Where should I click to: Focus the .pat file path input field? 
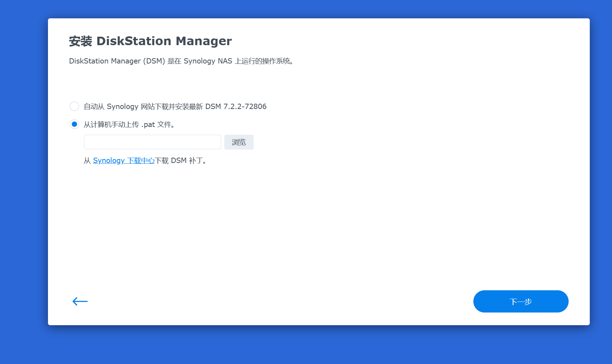pyautogui.click(x=152, y=142)
